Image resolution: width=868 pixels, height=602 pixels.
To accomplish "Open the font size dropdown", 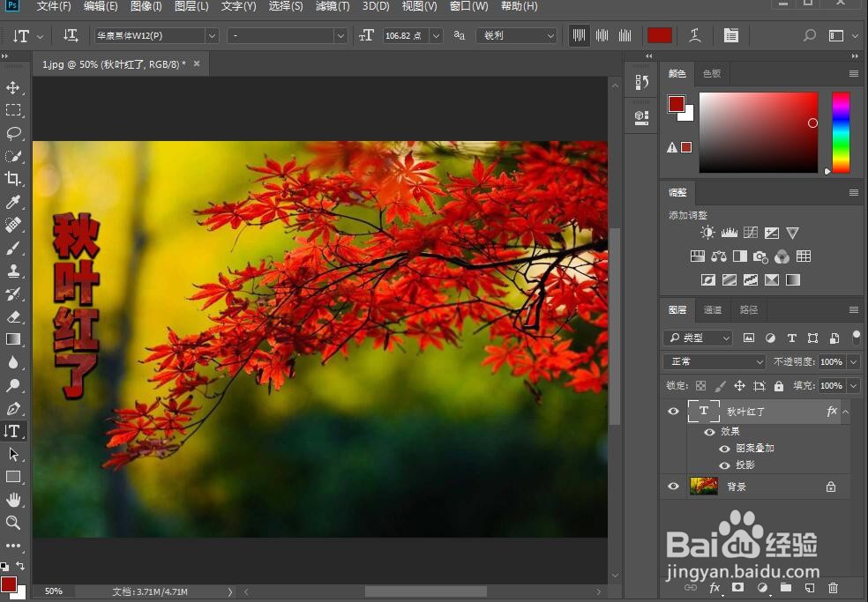I will pos(437,36).
